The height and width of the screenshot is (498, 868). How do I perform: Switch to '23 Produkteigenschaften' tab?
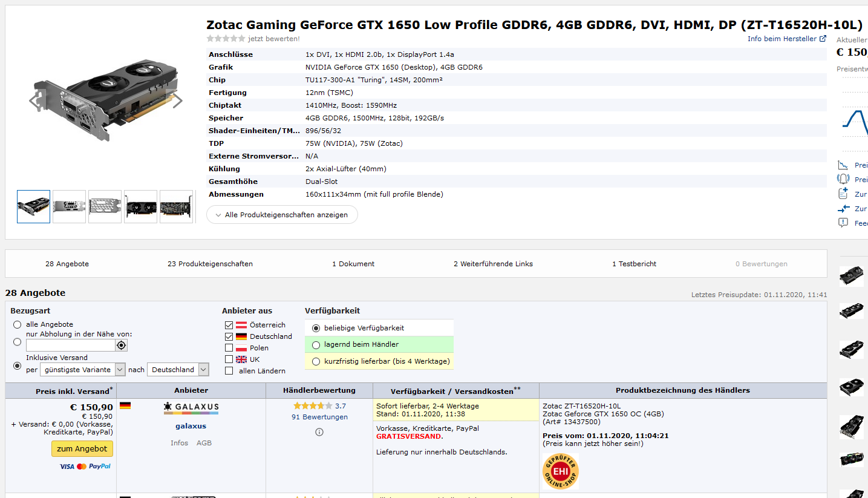click(x=210, y=264)
